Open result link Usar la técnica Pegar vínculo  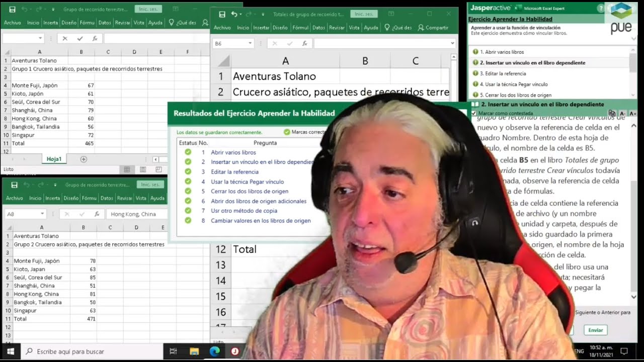pyautogui.click(x=247, y=182)
